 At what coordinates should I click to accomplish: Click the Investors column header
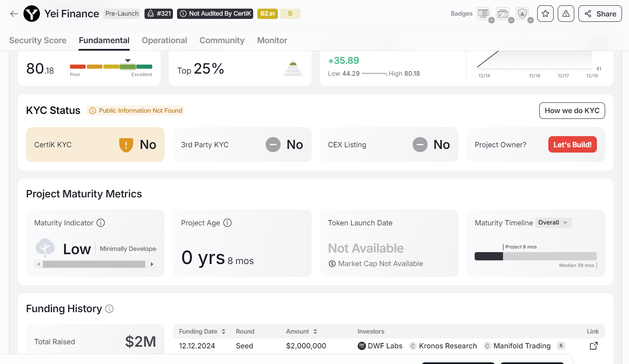pos(371,332)
